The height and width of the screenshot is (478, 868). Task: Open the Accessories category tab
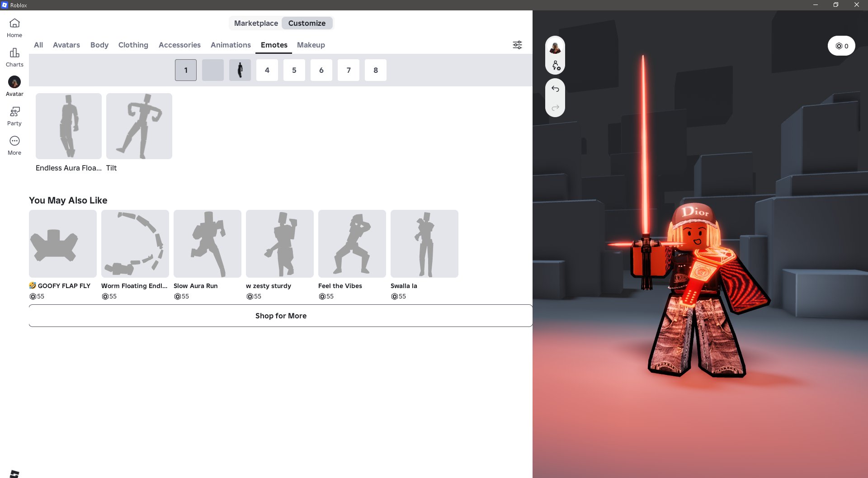tap(179, 45)
